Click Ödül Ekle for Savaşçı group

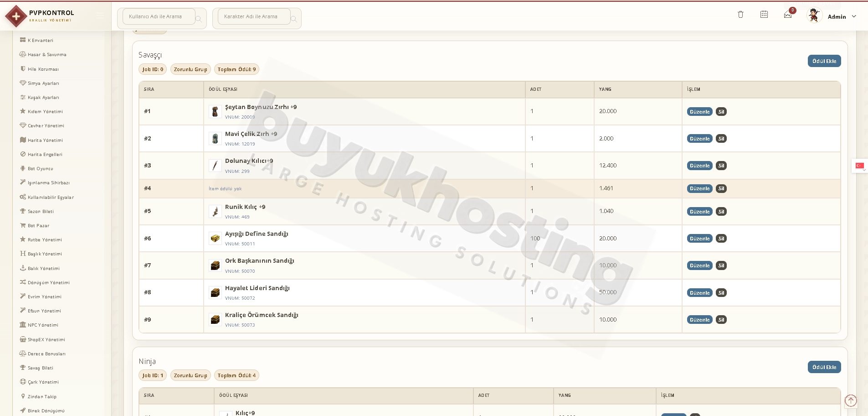pyautogui.click(x=824, y=61)
